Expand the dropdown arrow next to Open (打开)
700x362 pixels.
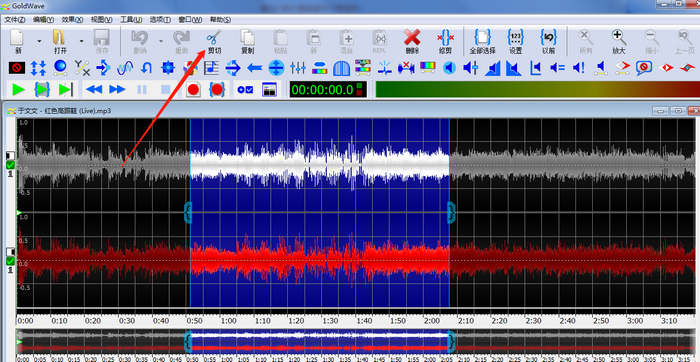[x=81, y=41]
